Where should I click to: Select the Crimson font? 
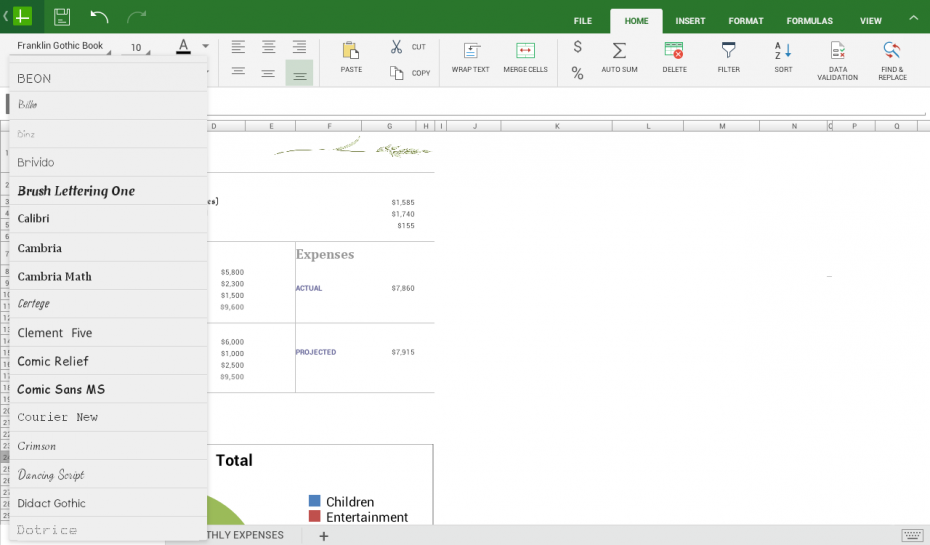point(109,446)
